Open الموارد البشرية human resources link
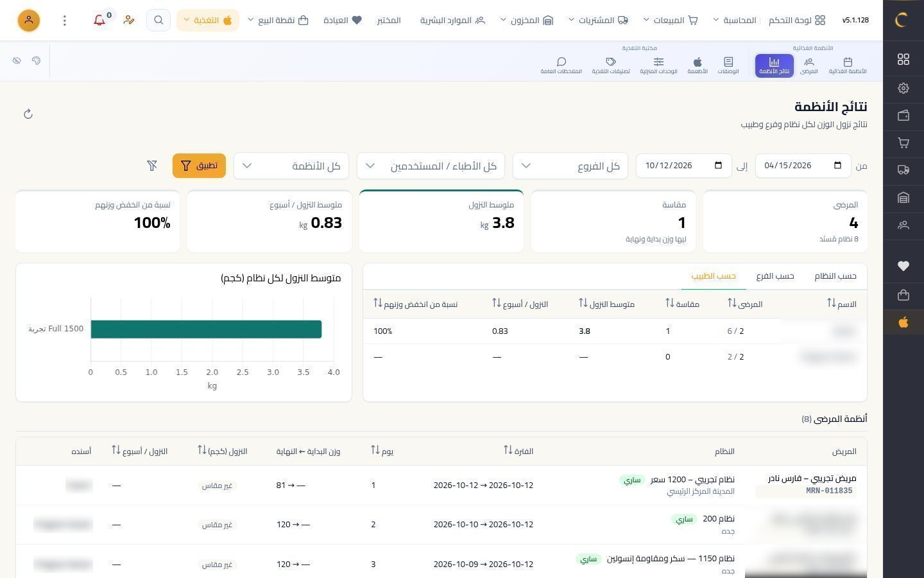This screenshot has width=924, height=578. pyautogui.click(x=452, y=21)
